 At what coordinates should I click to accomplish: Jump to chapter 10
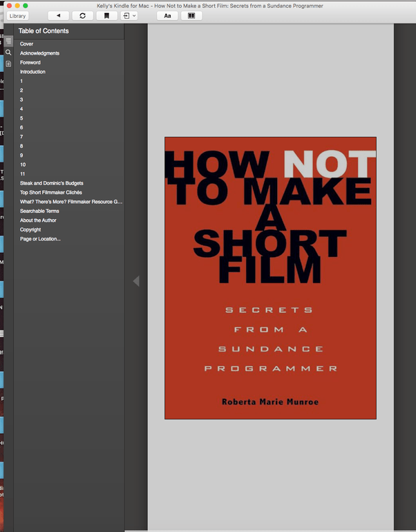pyautogui.click(x=23, y=164)
